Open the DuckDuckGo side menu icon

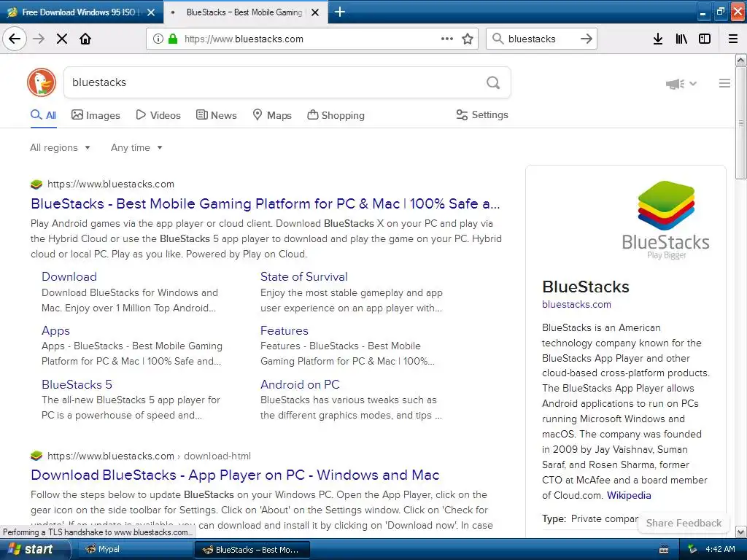[724, 83]
